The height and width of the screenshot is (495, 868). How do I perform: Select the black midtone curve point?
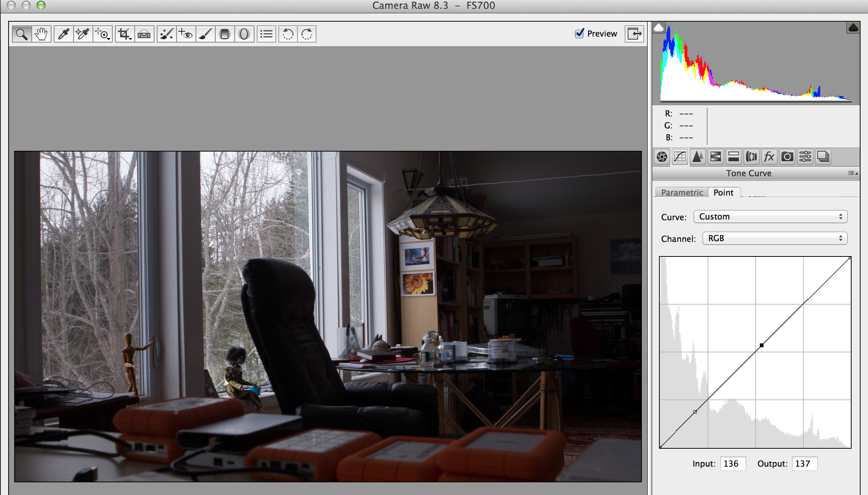pos(762,345)
